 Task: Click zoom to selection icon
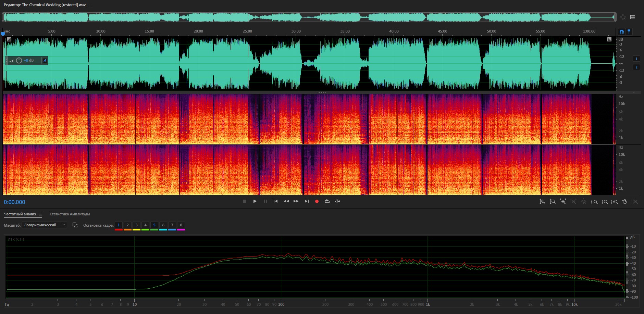pyautogui.click(x=615, y=202)
